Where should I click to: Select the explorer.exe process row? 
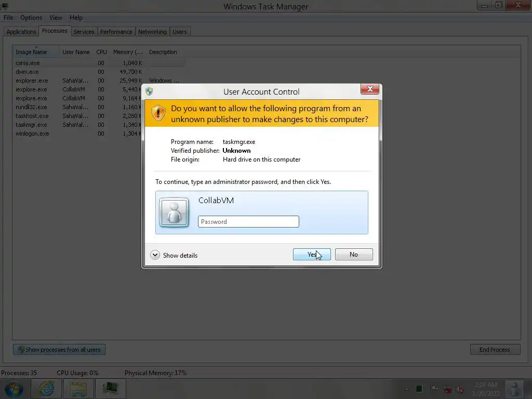tap(99, 81)
